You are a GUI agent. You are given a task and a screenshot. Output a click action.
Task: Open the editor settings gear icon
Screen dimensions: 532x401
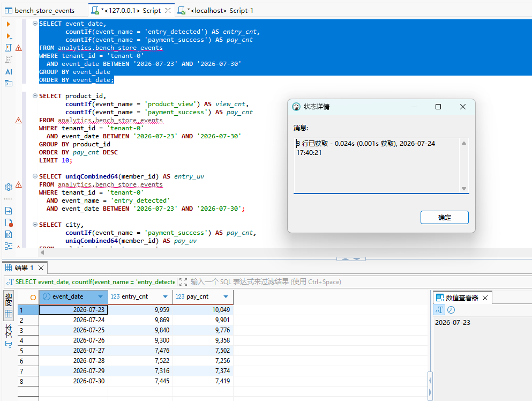(9, 187)
